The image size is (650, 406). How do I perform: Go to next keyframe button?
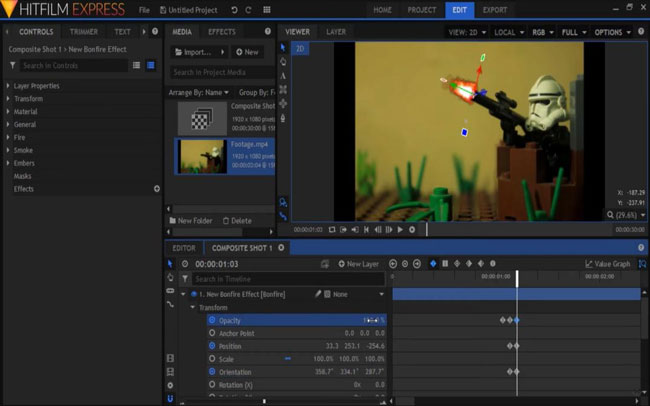417,264
